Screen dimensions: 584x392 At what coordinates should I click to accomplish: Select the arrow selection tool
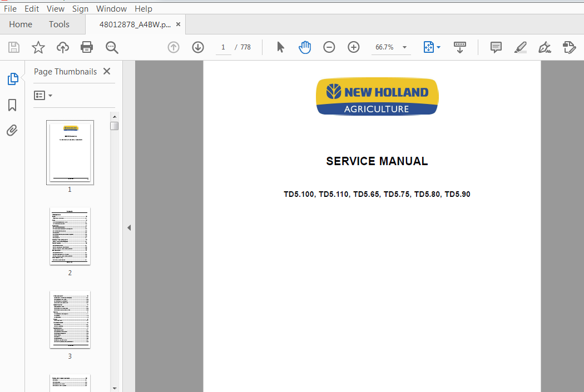[x=280, y=47]
